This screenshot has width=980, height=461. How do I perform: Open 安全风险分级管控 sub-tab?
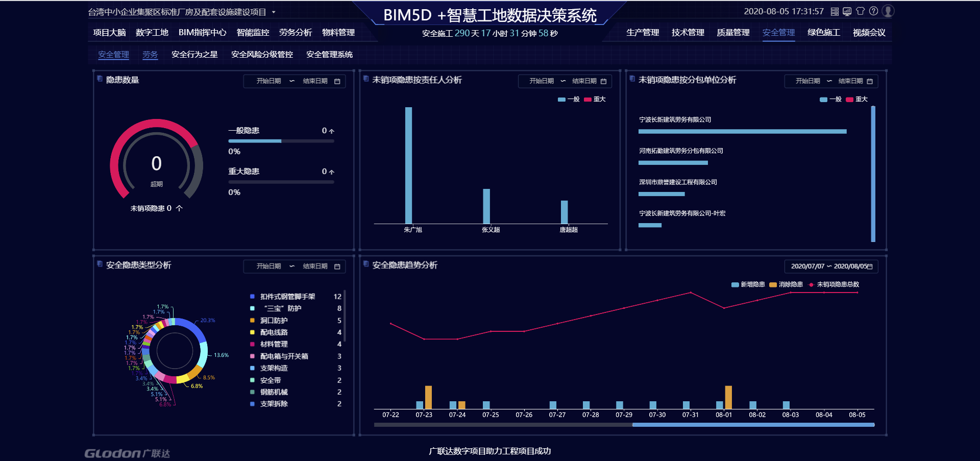point(262,55)
